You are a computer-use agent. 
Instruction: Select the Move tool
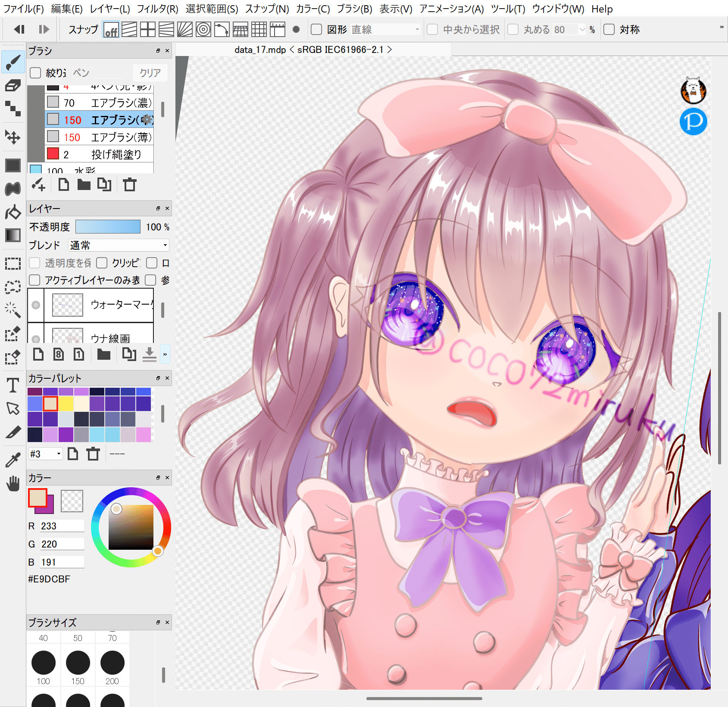click(13, 137)
